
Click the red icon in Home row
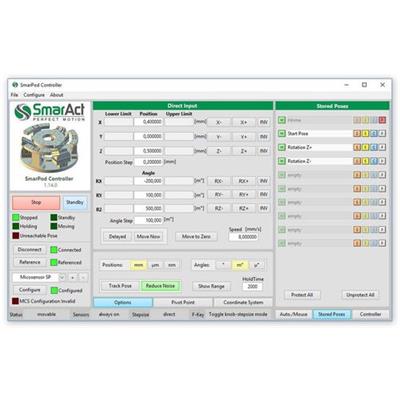tap(382, 120)
